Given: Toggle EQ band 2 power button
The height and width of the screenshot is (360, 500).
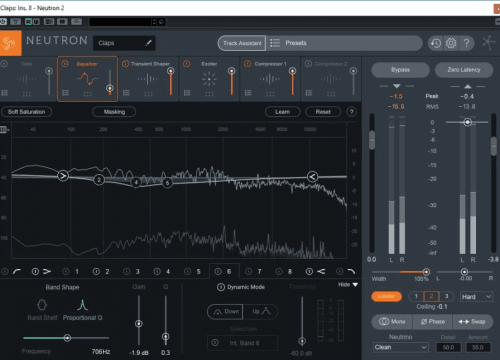Looking at the screenshot, I should click(x=96, y=272).
